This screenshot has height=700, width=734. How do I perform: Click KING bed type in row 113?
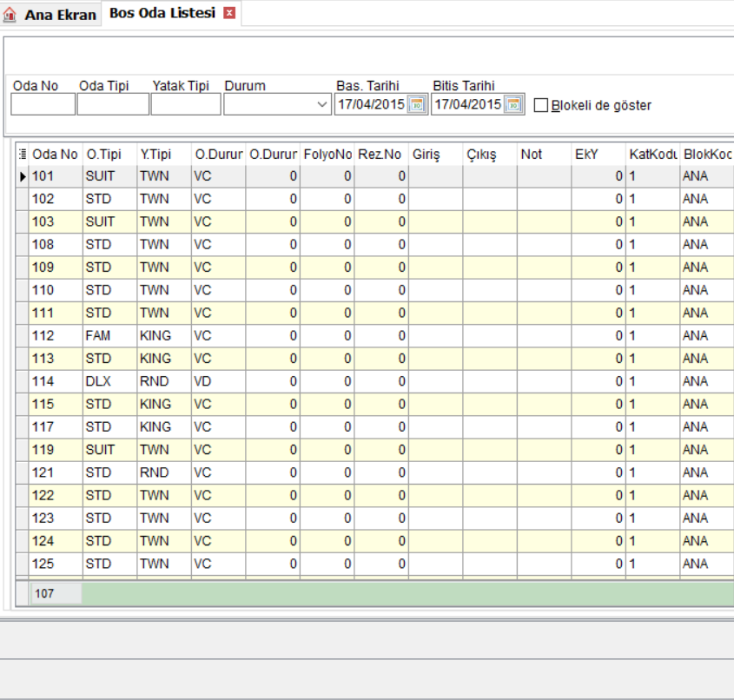tap(164, 359)
